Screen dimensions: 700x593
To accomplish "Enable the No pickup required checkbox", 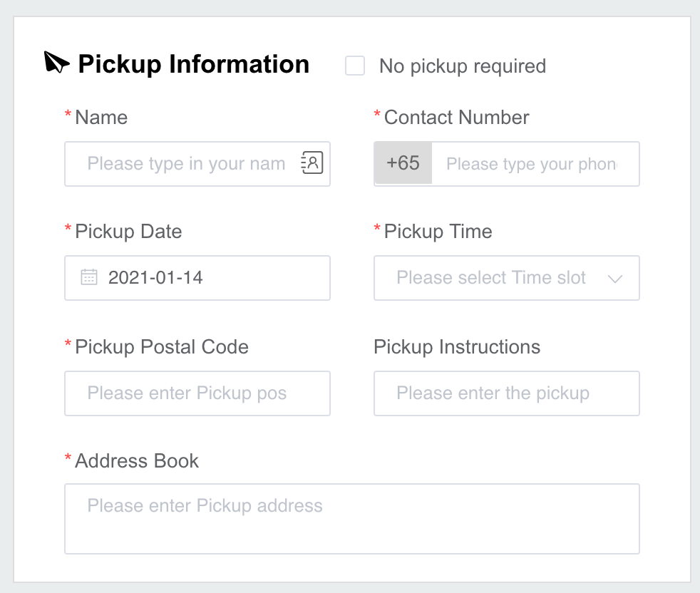I will pyautogui.click(x=354, y=66).
